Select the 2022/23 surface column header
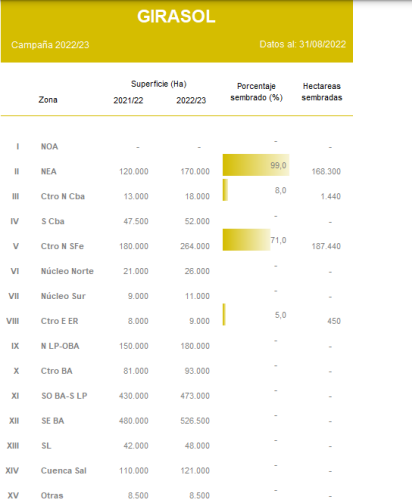 tap(191, 100)
